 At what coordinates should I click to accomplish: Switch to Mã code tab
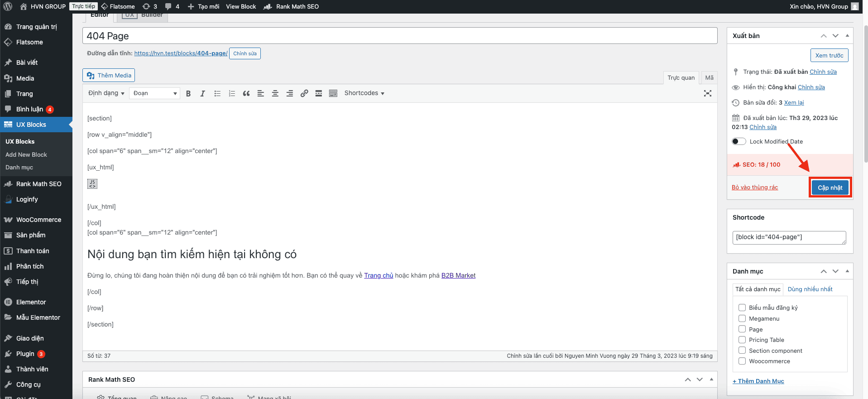(709, 78)
